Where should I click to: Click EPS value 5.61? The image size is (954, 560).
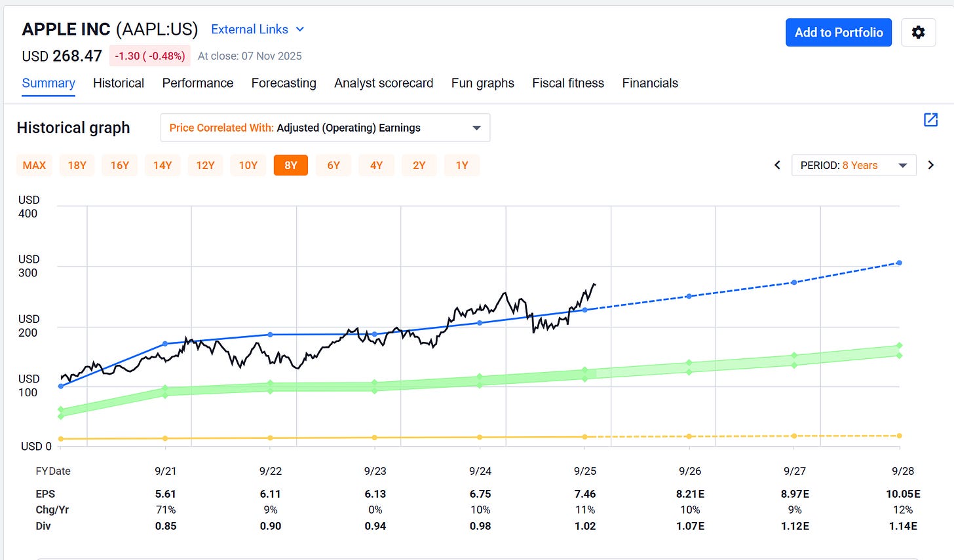[x=166, y=494]
